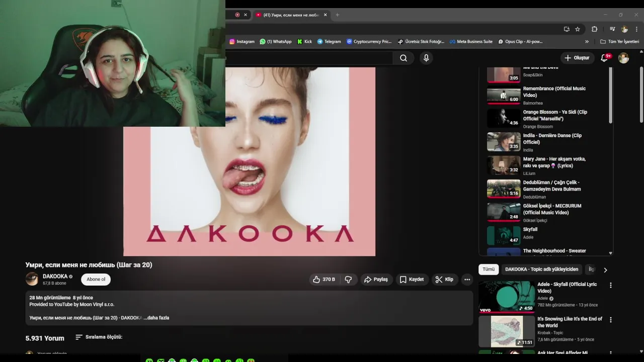
Task: Open options menu for It's Snowing Like It's the End
Action: pos(611,320)
